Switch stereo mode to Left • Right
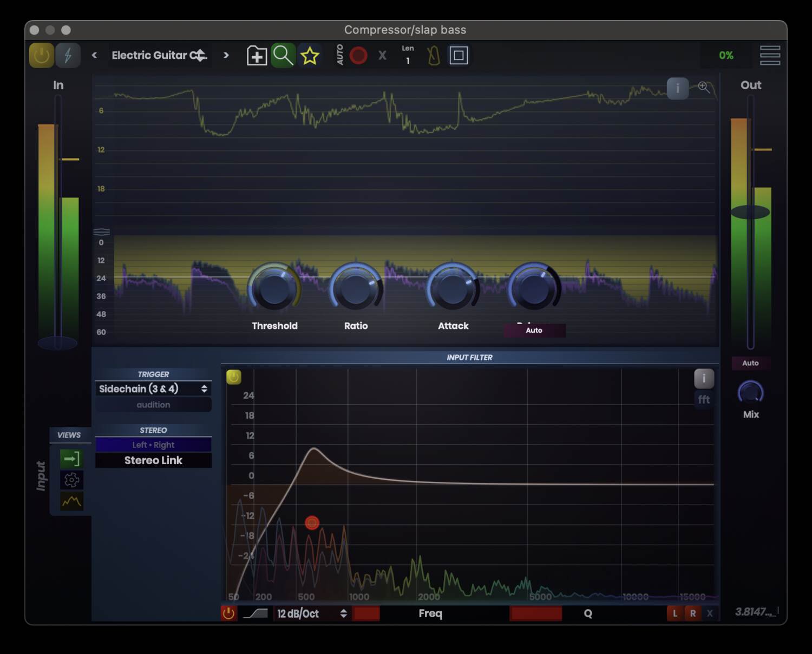 coord(153,445)
